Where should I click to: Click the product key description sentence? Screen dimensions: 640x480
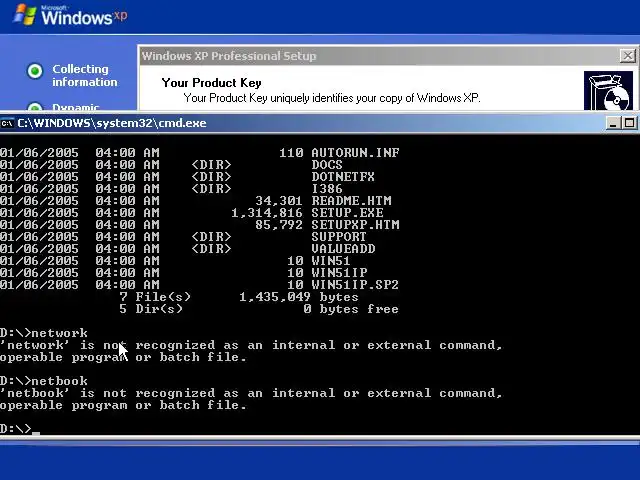pyautogui.click(x=332, y=98)
